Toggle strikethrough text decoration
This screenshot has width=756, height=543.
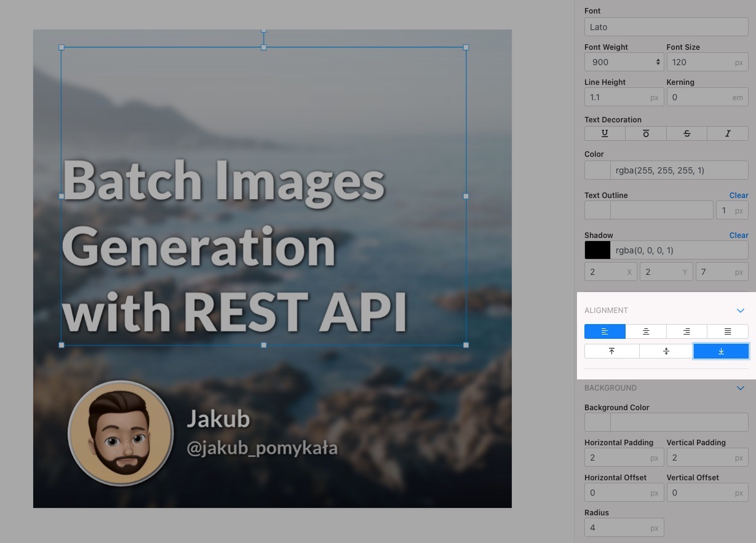coord(686,133)
